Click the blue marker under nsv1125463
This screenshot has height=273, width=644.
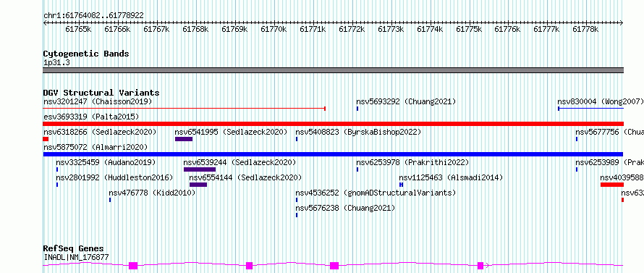point(402,185)
